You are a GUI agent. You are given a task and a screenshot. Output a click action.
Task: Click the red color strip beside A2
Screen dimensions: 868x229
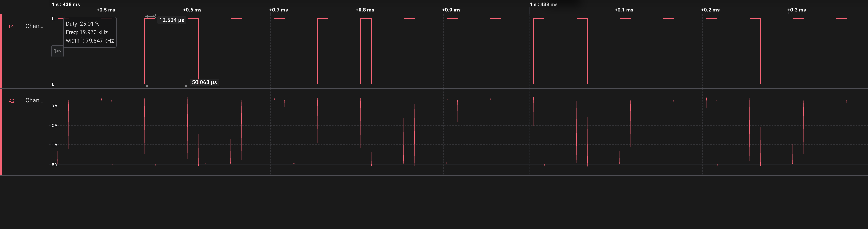1,132
